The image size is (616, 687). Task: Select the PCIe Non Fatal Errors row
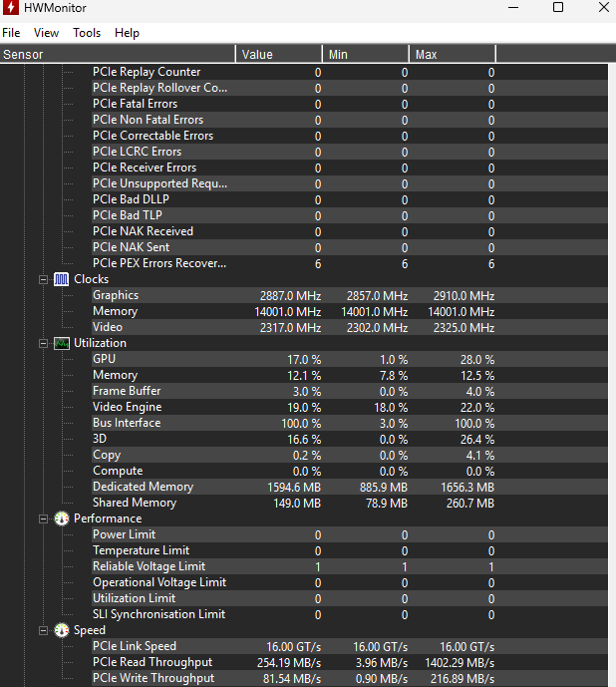point(350,120)
